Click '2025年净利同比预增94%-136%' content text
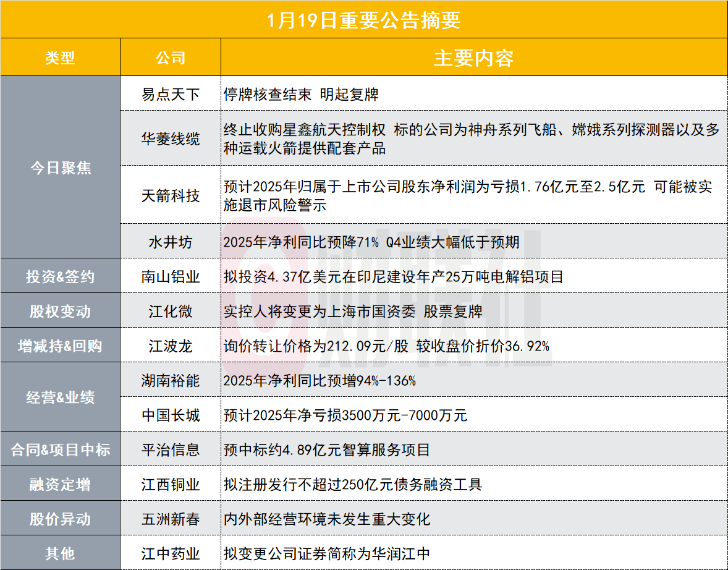The image size is (728, 570). [320, 381]
